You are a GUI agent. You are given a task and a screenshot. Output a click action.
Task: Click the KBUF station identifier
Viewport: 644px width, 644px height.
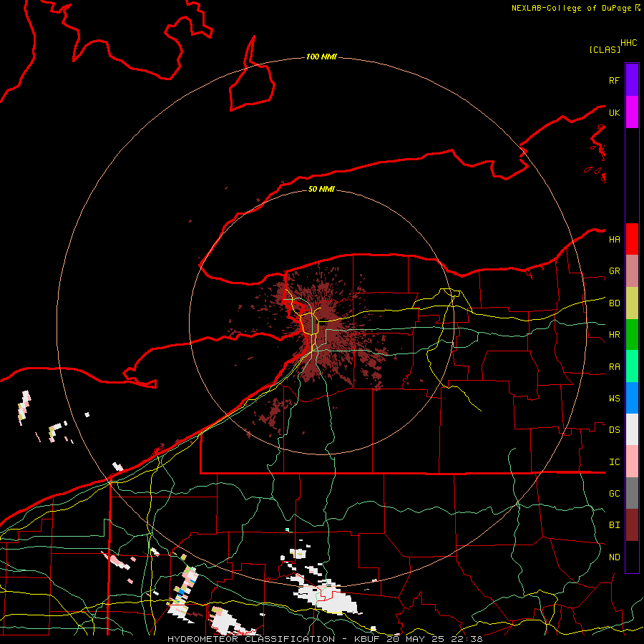(x=367, y=639)
